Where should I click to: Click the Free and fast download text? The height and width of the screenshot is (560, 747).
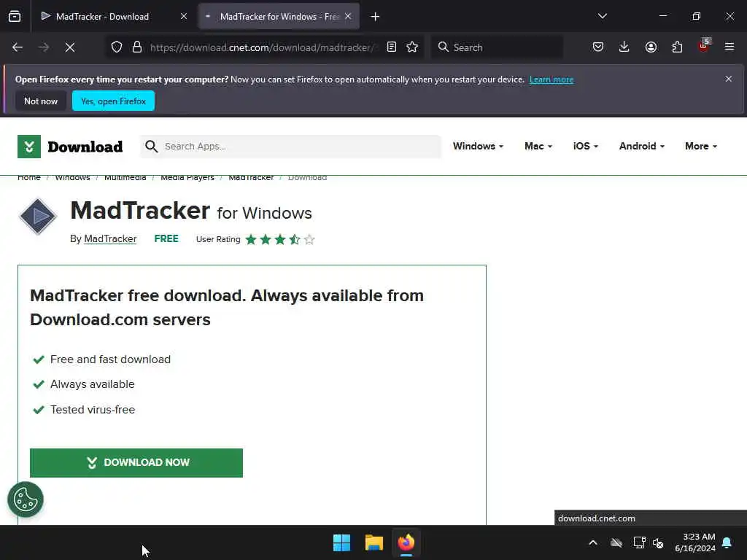(x=111, y=359)
